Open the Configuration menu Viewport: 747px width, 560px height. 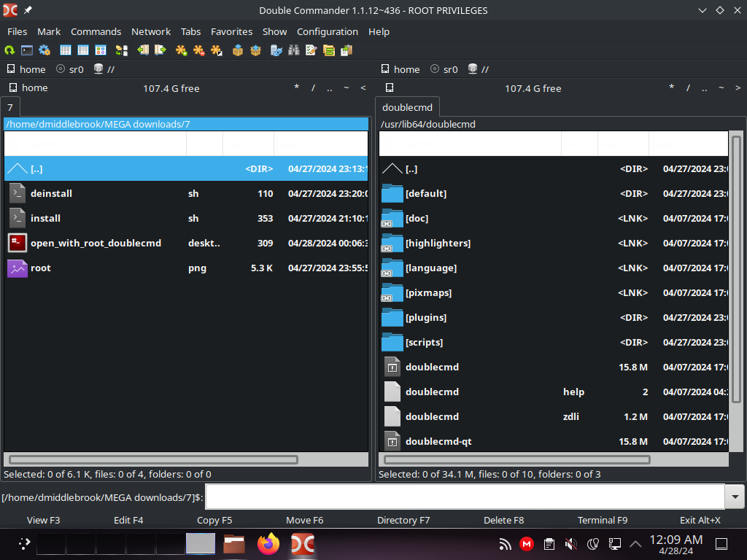point(328,31)
